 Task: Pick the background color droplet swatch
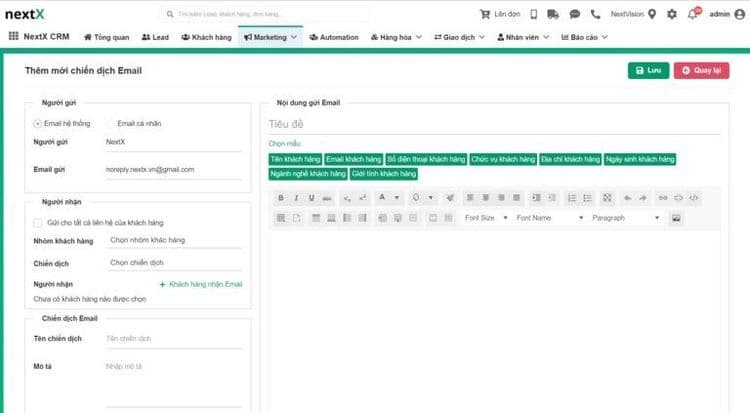click(x=416, y=198)
